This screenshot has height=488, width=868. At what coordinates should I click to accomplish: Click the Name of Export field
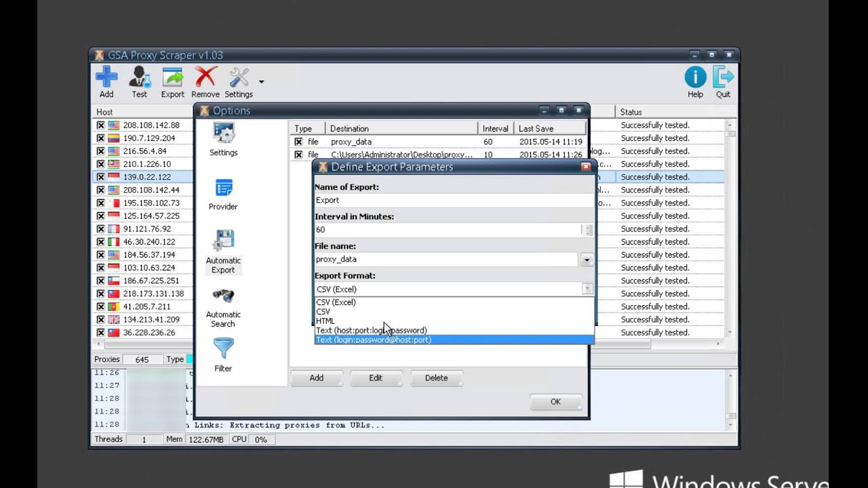[x=454, y=201]
